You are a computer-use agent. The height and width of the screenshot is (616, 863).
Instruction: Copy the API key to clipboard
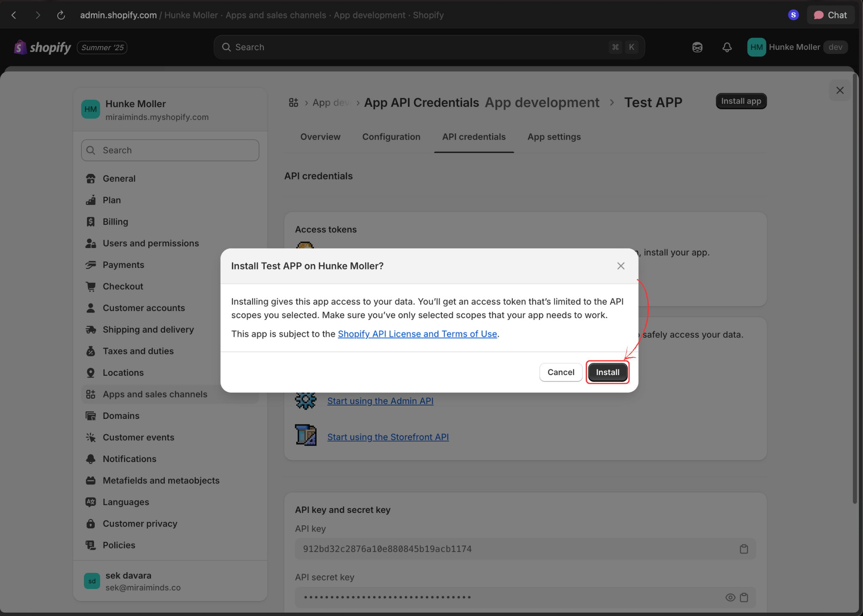tap(744, 549)
